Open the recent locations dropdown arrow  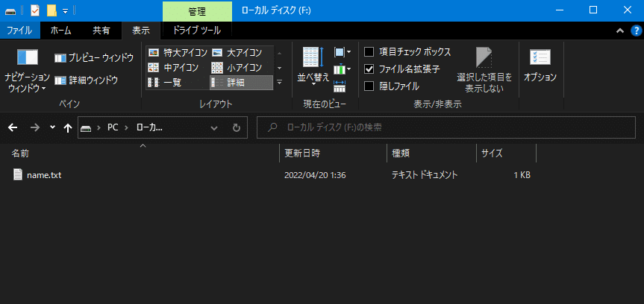click(x=52, y=127)
